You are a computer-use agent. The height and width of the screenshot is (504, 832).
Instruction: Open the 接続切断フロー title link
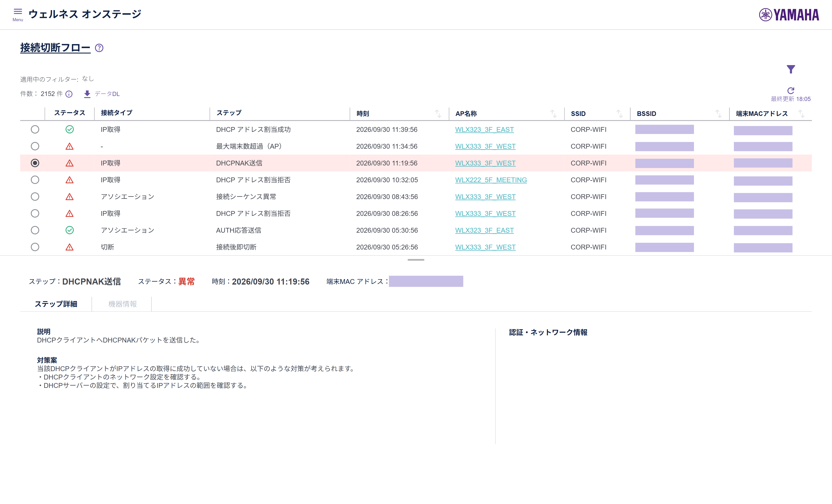(x=55, y=48)
